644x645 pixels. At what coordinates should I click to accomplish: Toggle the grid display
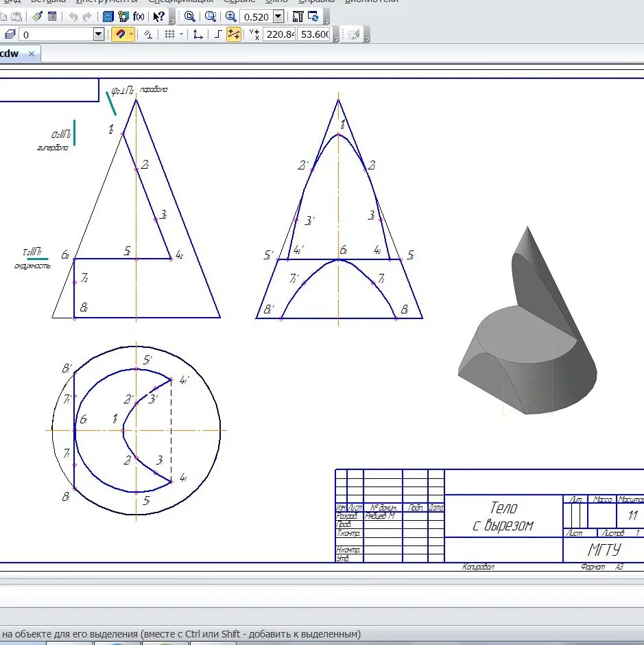[169, 34]
